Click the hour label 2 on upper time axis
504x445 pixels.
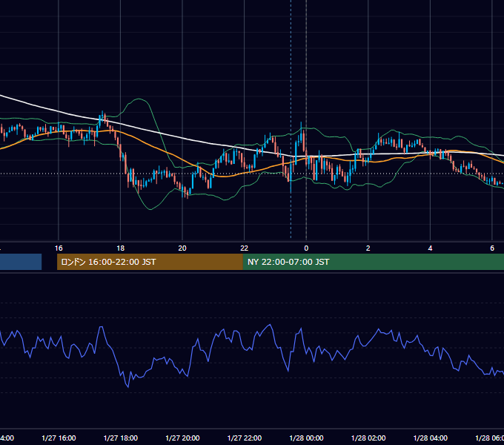(x=368, y=248)
